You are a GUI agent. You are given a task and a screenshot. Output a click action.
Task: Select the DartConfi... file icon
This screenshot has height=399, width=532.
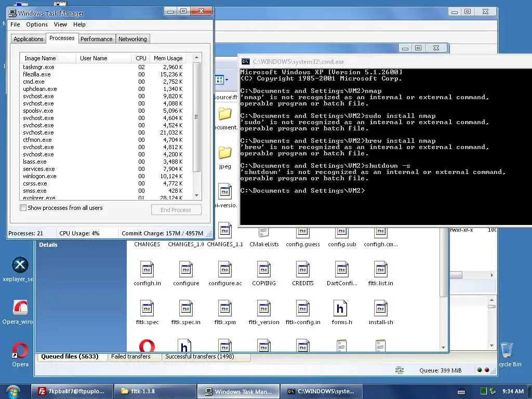click(342, 270)
